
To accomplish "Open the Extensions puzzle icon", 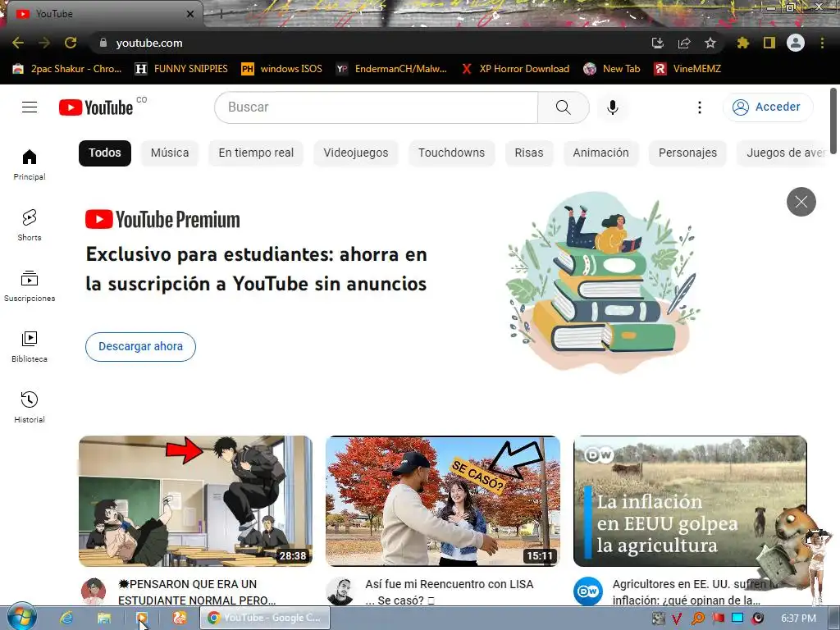I will pyautogui.click(x=742, y=43).
